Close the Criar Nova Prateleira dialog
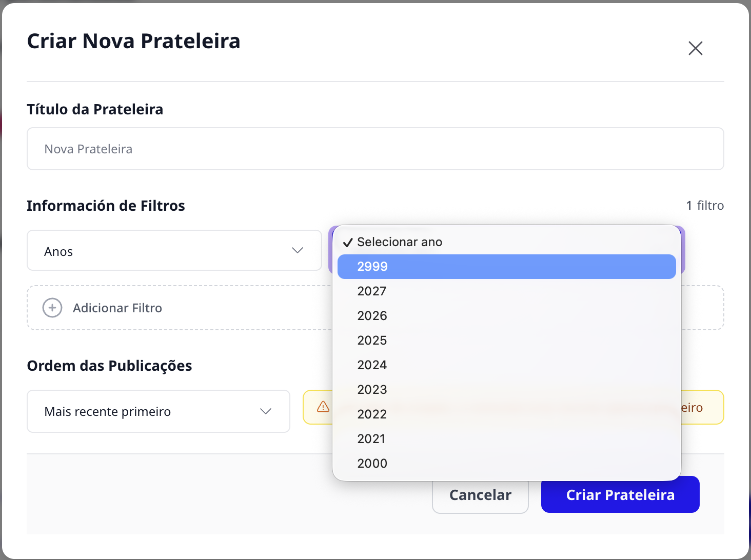The width and height of the screenshot is (751, 560). [x=695, y=48]
